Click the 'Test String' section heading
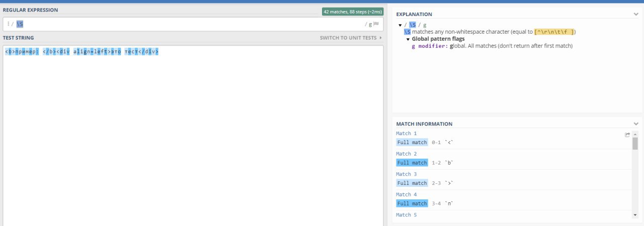 tap(18, 38)
